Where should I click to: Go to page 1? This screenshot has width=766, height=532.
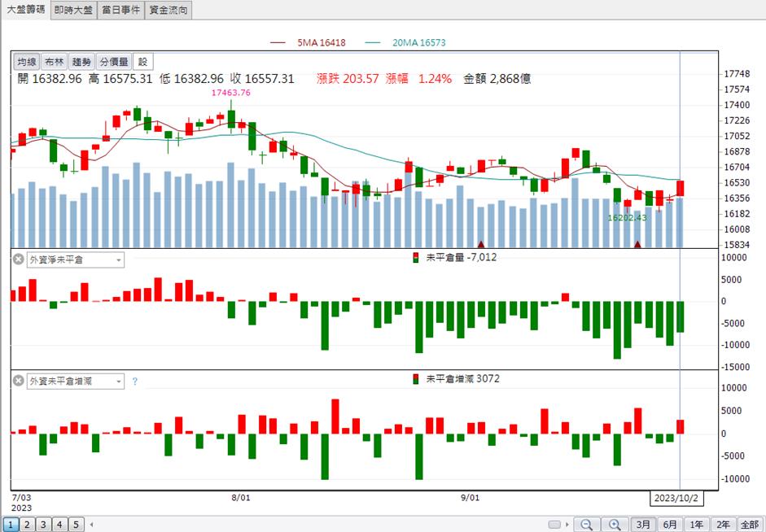point(11,525)
